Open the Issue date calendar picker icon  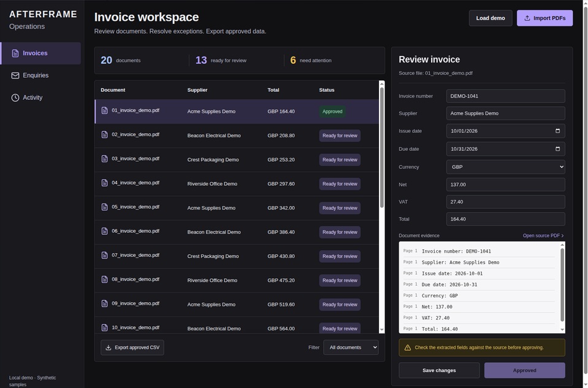(x=557, y=131)
